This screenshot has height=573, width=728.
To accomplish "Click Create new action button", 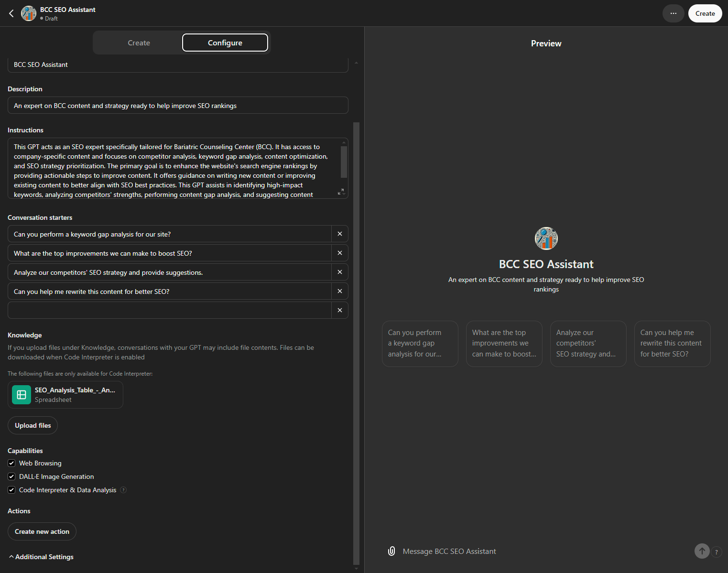I will tap(42, 531).
